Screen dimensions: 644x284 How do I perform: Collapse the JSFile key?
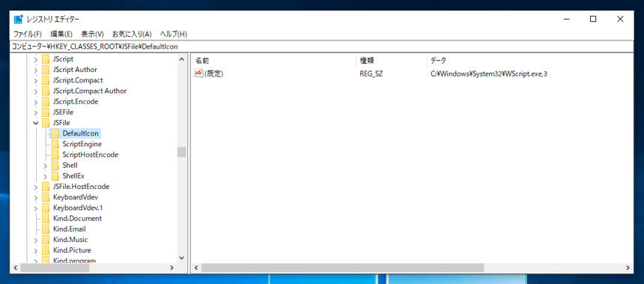(x=36, y=123)
